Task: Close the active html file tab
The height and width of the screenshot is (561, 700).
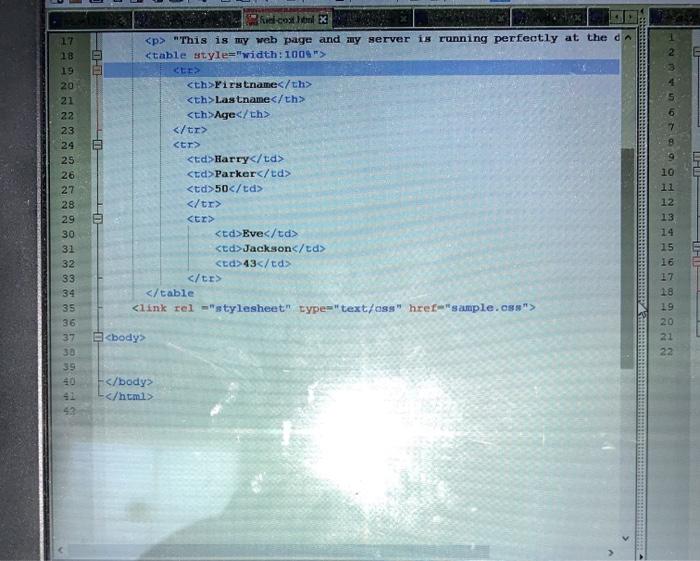Action: 323,20
